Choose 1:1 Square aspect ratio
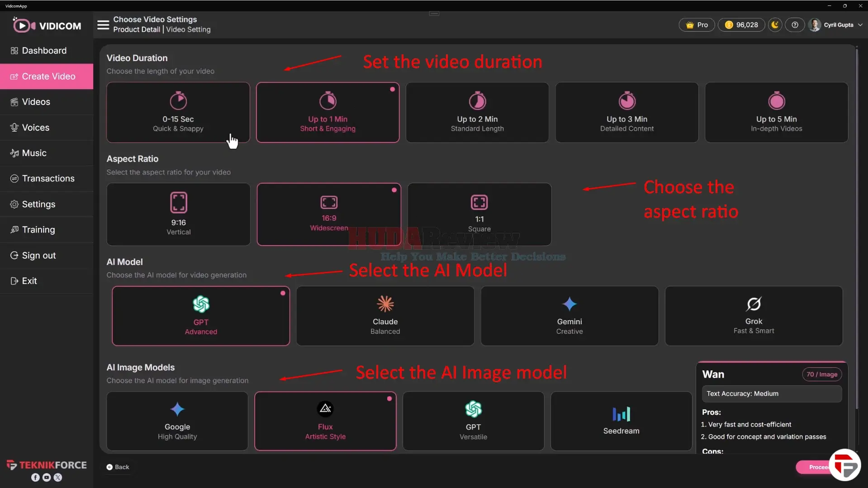Viewport: 868px width, 488px height. (479, 214)
